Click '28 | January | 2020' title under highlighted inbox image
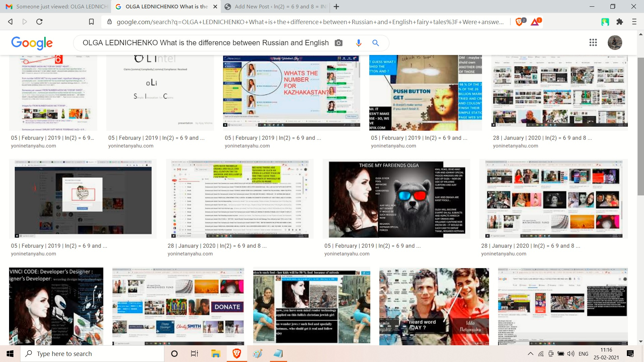This screenshot has height=362, width=644. click(217, 246)
